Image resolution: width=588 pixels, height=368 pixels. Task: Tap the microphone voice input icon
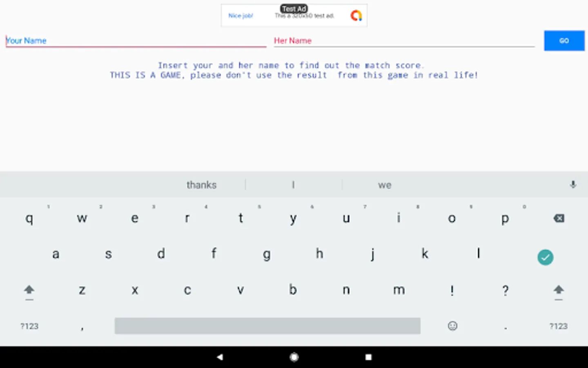pos(573,185)
